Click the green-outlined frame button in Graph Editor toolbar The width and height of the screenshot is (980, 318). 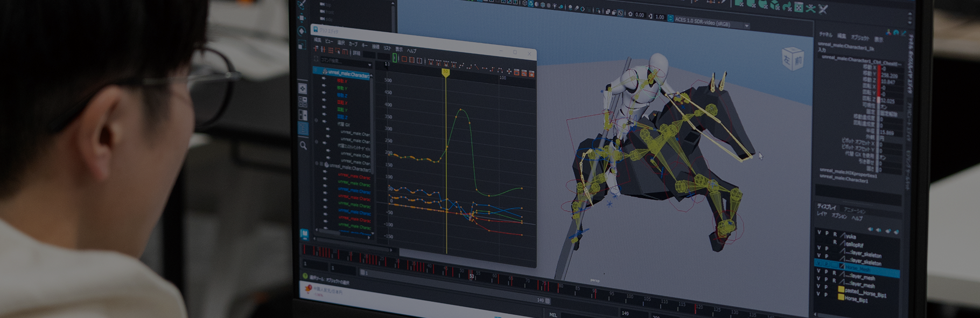[395, 58]
